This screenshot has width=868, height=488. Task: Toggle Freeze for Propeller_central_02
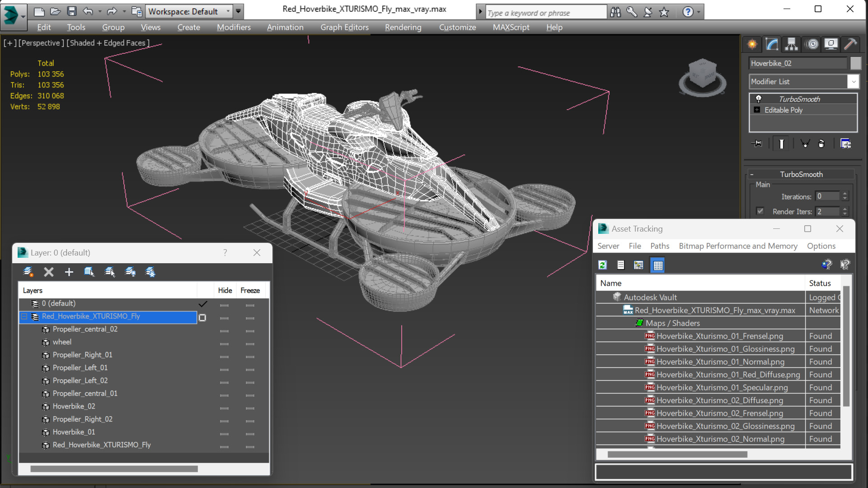click(250, 331)
